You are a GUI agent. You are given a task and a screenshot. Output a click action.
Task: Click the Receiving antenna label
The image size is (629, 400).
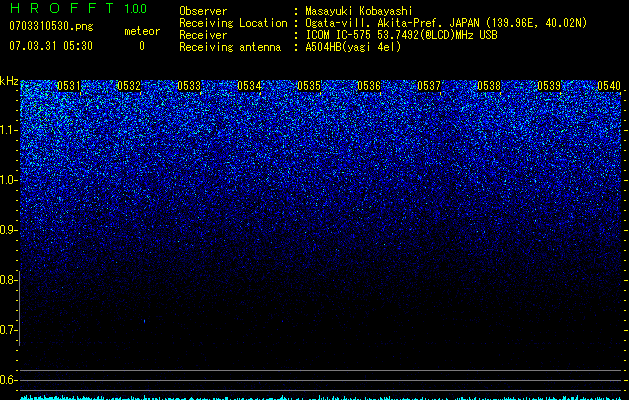(x=230, y=47)
